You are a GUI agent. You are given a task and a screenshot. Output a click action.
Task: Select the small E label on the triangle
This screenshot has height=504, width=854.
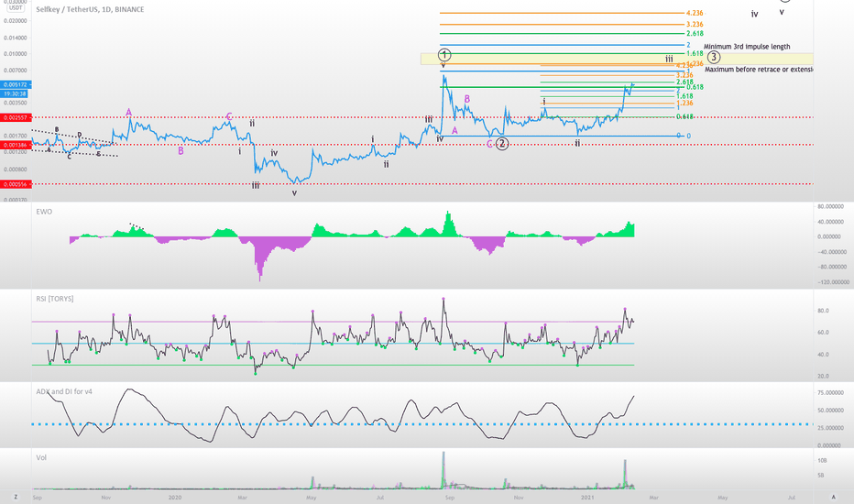click(98, 154)
